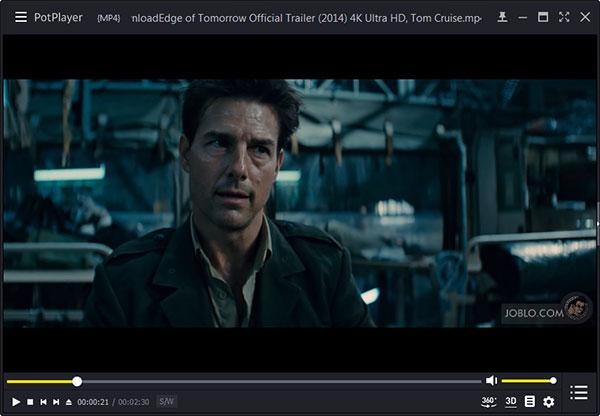The width and height of the screenshot is (600, 416).
Task: Click the PotPlayer title text
Action: pos(58,18)
